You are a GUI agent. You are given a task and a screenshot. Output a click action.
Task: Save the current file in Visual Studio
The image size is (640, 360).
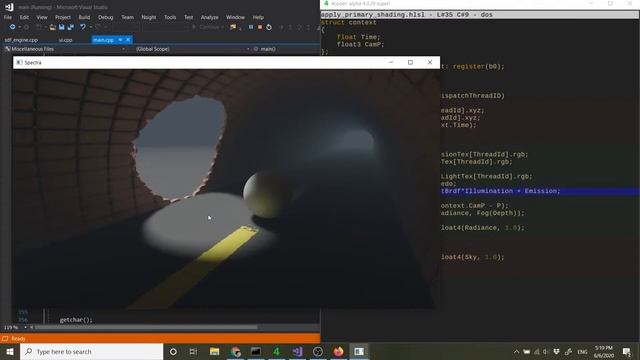click(x=62, y=27)
